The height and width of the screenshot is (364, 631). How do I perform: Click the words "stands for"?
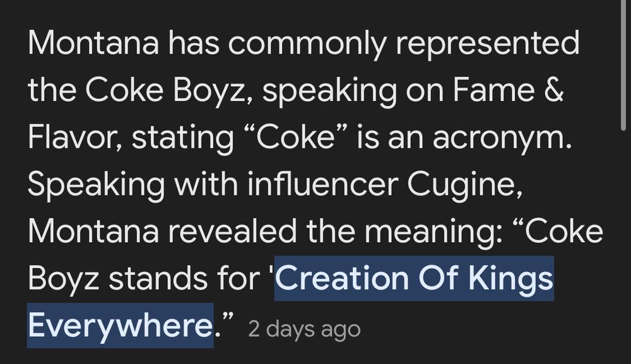pos(184,278)
